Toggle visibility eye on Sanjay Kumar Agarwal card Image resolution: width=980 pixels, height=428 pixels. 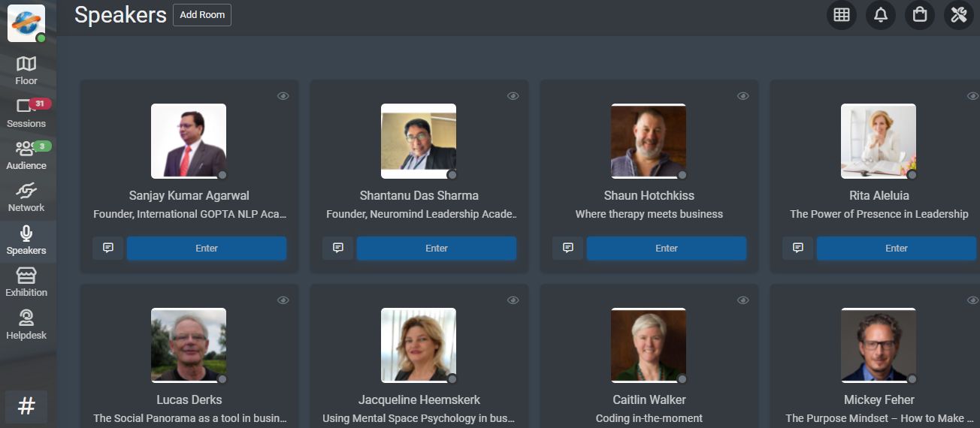click(283, 96)
